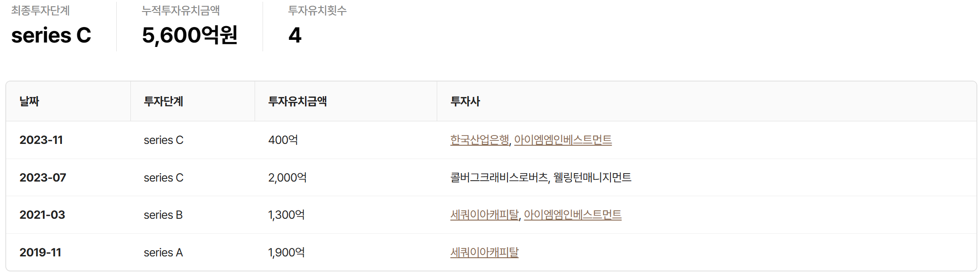Select the 2023-11 date cell
This screenshot has width=980, height=275.
tap(41, 140)
